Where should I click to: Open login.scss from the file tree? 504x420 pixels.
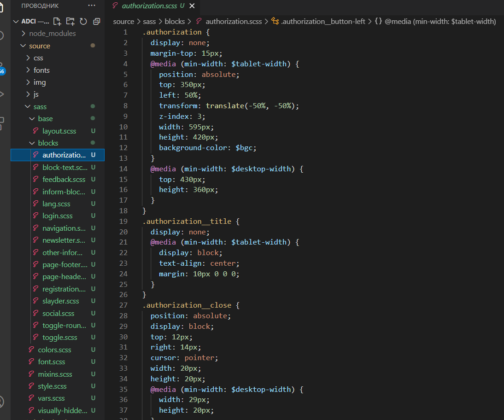(57, 216)
